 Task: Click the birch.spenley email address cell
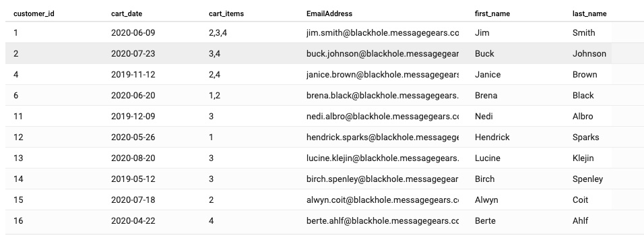[383, 179]
